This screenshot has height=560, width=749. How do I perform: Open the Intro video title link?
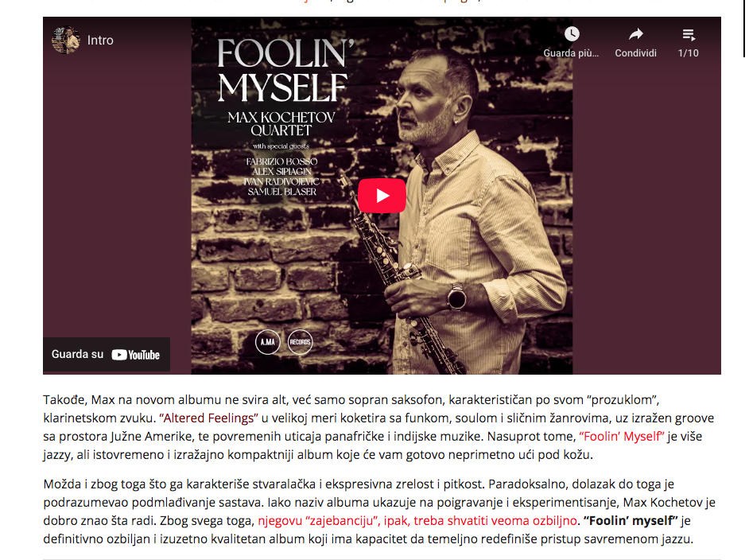click(100, 40)
